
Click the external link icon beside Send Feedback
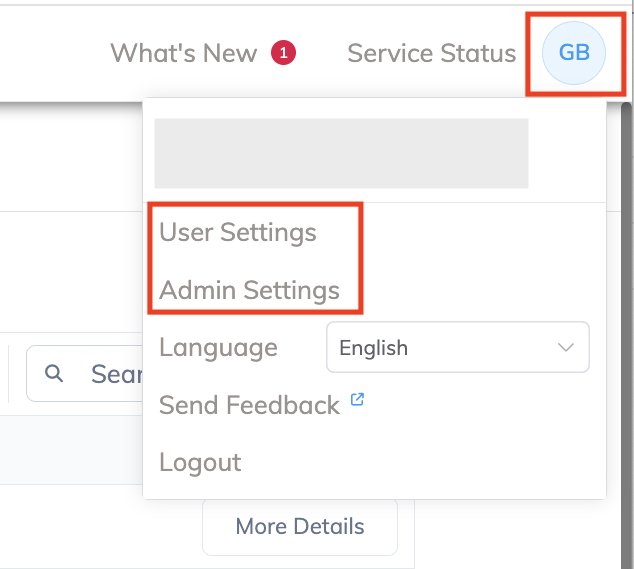point(357,401)
